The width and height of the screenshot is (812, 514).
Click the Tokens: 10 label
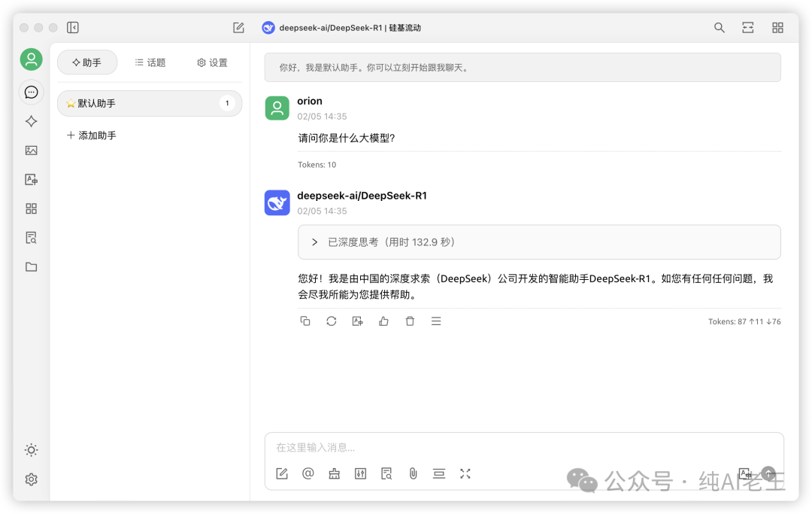pos(317,165)
